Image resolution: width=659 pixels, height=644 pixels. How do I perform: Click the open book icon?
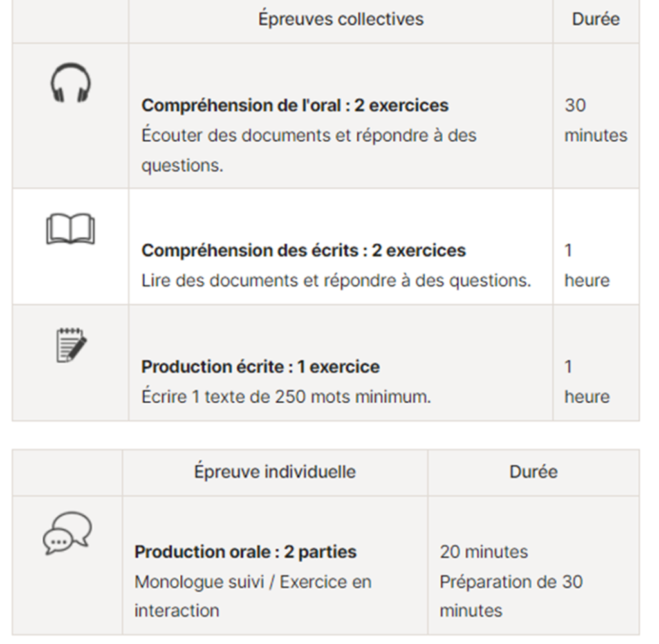(x=71, y=229)
